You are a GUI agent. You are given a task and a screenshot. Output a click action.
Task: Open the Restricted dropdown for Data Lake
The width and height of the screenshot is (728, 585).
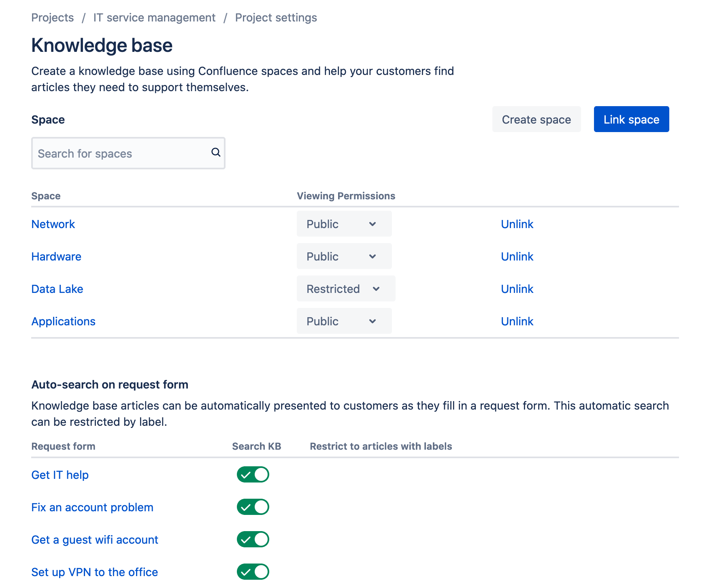345,288
